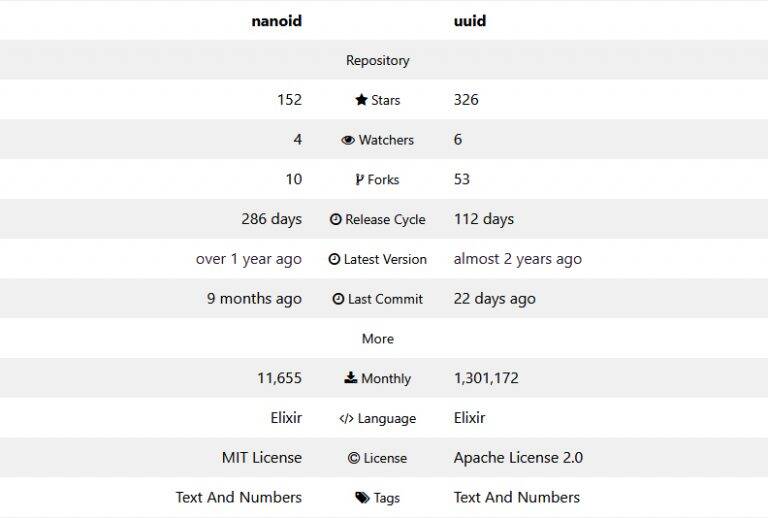
Task: Select uuid's Text And Numbers tag
Action: (x=517, y=497)
